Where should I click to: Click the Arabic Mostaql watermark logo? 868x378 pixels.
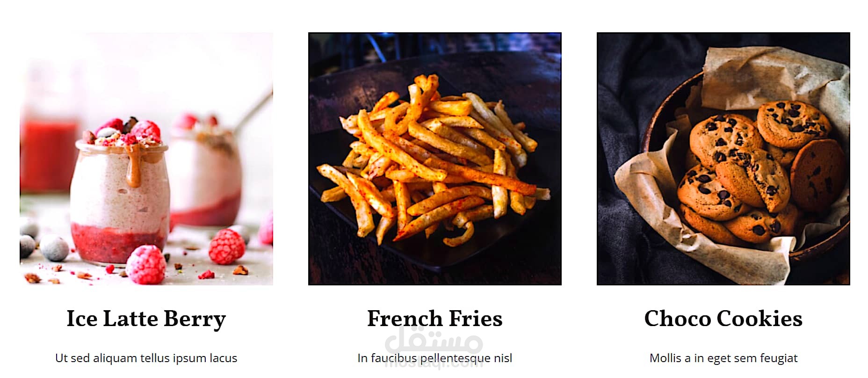(434, 339)
